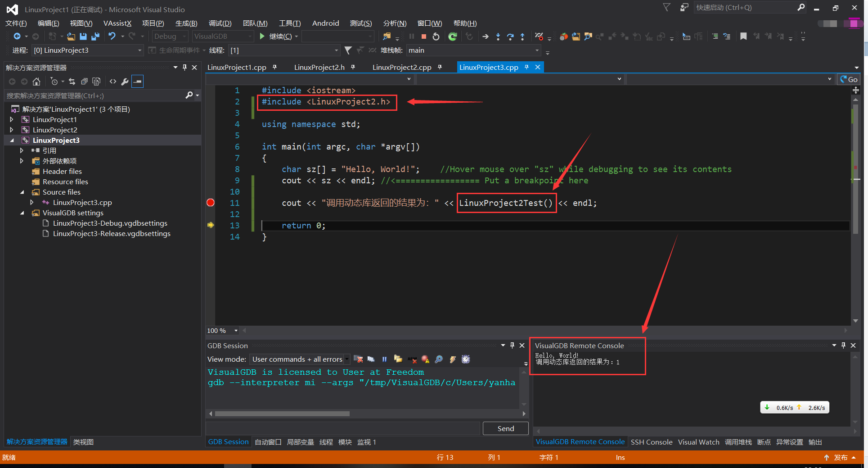The height and width of the screenshot is (468, 868).
Task: Open the View mode dropdown in GDB Session
Action: pos(346,359)
